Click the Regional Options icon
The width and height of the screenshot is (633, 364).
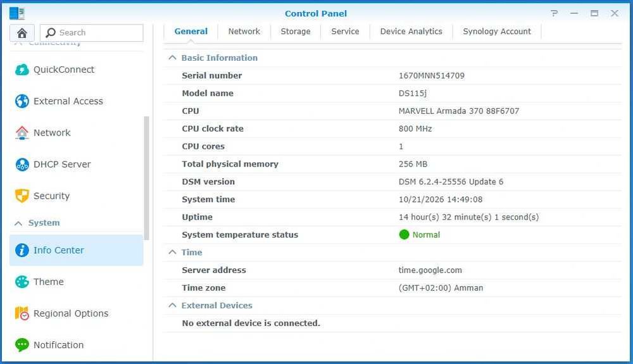coord(22,313)
